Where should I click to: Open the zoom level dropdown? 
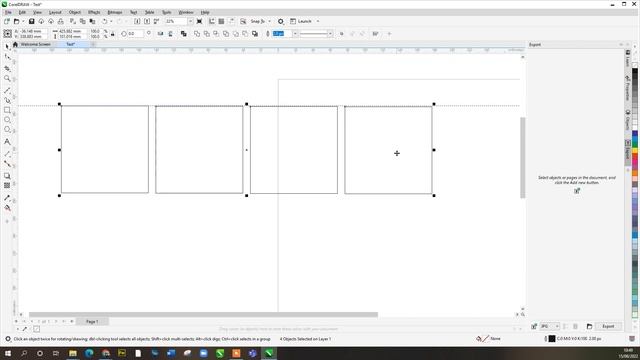point(190,21)
